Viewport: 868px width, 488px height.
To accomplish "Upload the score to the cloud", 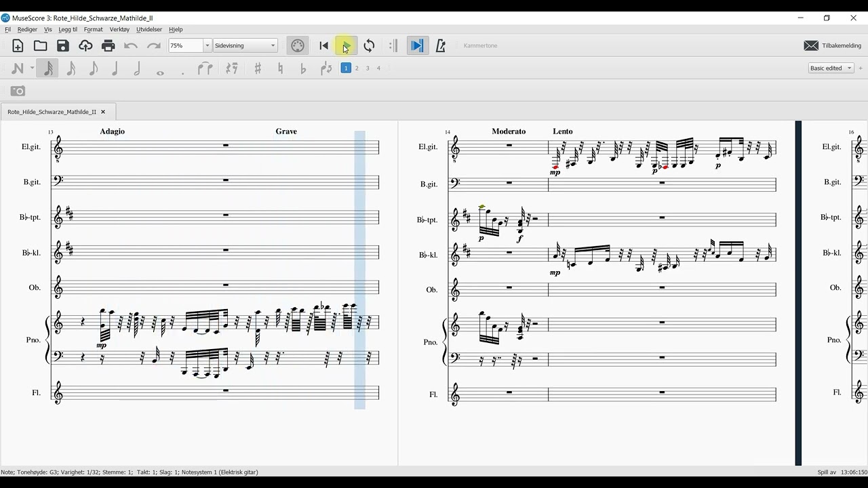I will tap(85, 46).
